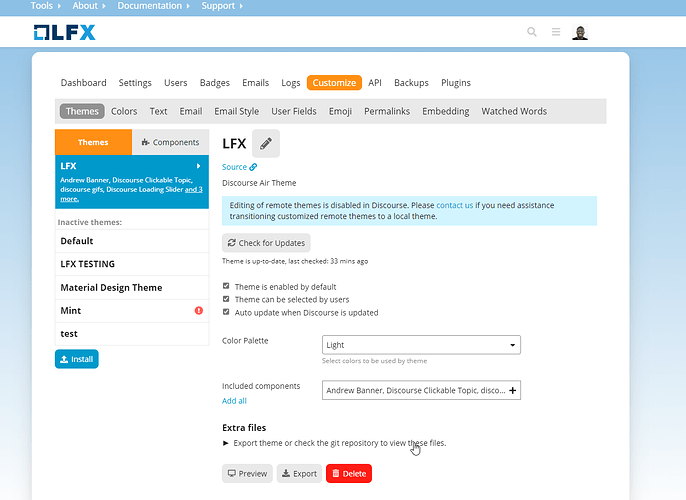
Task: Open the Documentation top menu
Action: pyautogui.click(x=153, y=6)
